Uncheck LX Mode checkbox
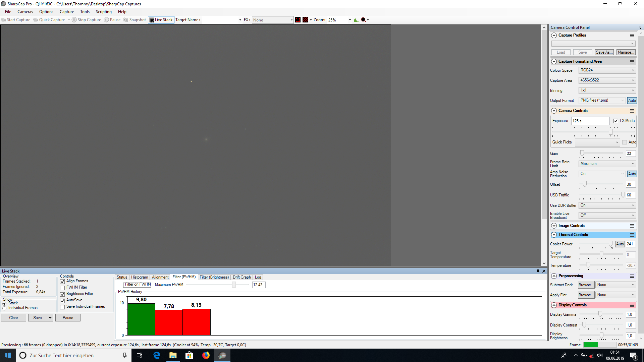Screen dimensions: 644x362 tap(616, 121)
